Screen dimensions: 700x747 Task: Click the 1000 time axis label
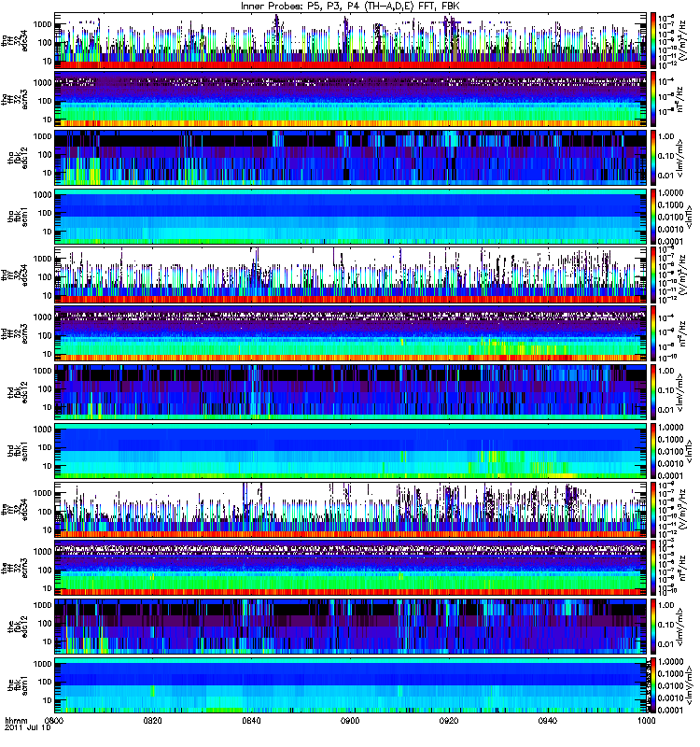pyautogui.click(x=646, y=720)
